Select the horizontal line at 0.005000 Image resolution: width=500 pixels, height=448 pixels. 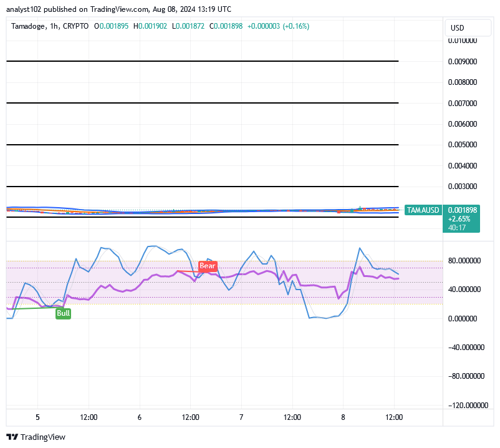[202, 145]
